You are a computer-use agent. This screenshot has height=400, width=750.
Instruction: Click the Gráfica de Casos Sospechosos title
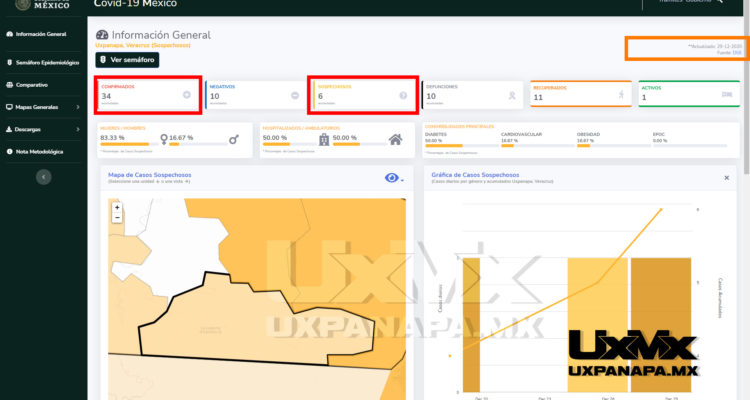click(475, 175)
